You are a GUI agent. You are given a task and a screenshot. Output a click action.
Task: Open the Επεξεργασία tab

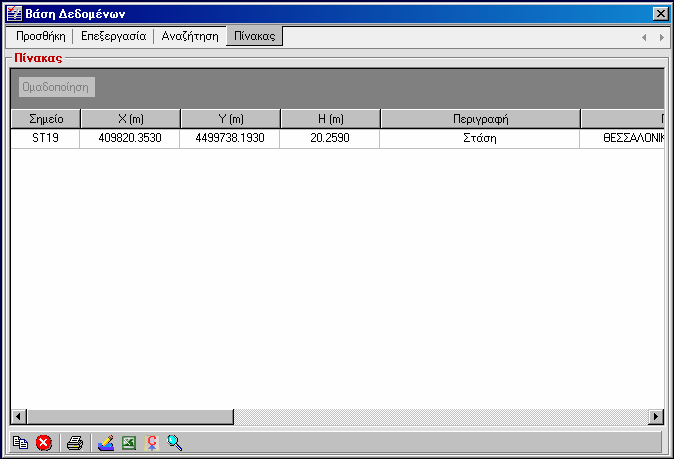click(x=113, y=36)
